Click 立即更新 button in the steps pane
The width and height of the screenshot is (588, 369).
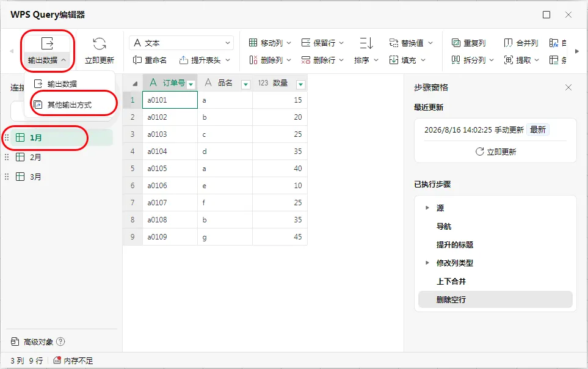click(x=496, y=152)
